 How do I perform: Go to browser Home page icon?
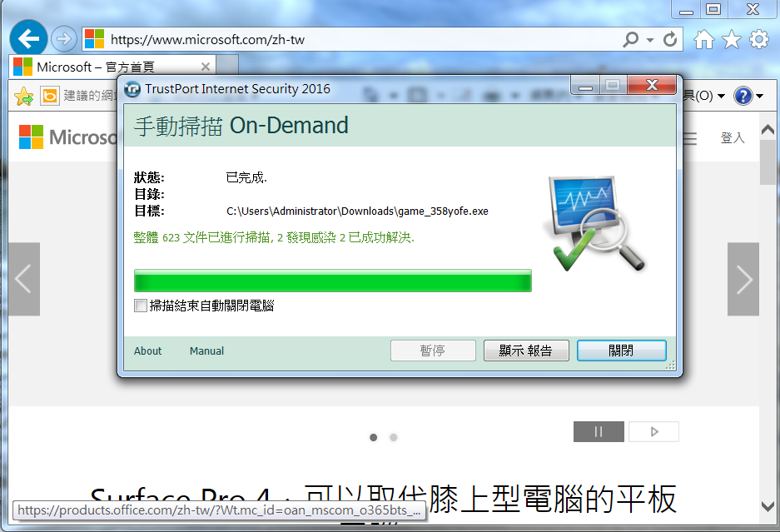(x=704, y=39)
